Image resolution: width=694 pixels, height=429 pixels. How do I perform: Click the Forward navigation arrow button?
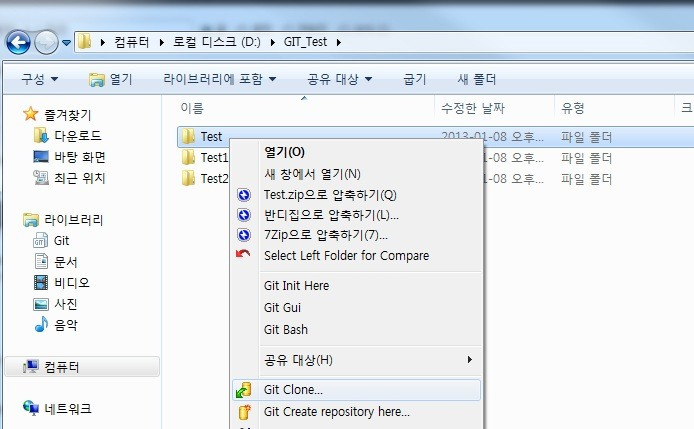(46, 43)
